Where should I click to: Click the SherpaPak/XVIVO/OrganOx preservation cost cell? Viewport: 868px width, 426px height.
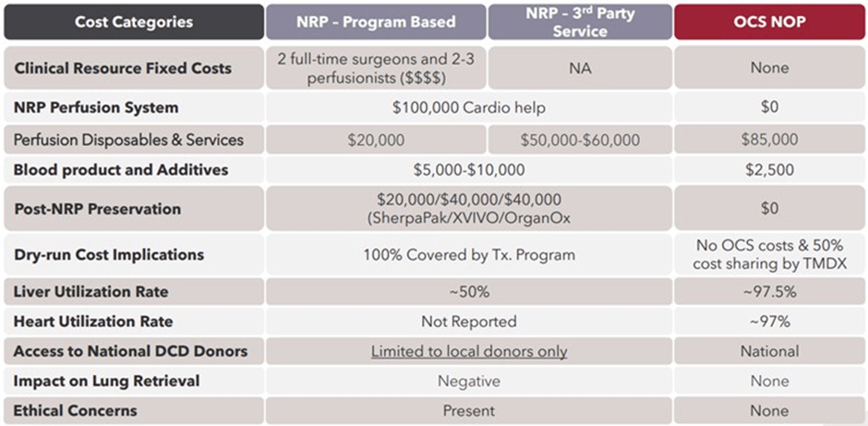(469, 208)
